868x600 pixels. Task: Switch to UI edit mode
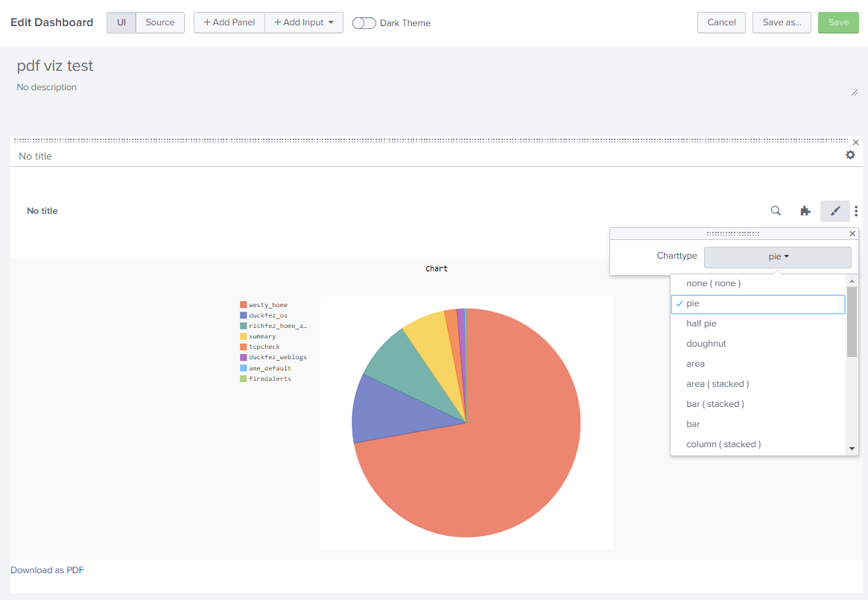[121, 22]
